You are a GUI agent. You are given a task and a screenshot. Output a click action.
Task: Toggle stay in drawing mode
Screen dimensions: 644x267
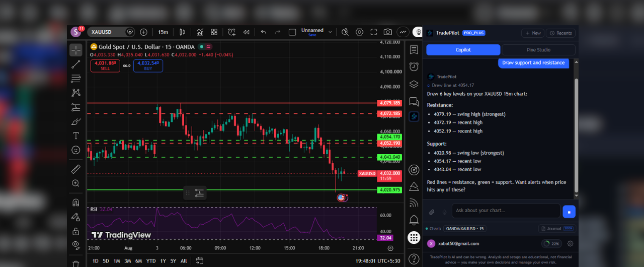(76, 217)
